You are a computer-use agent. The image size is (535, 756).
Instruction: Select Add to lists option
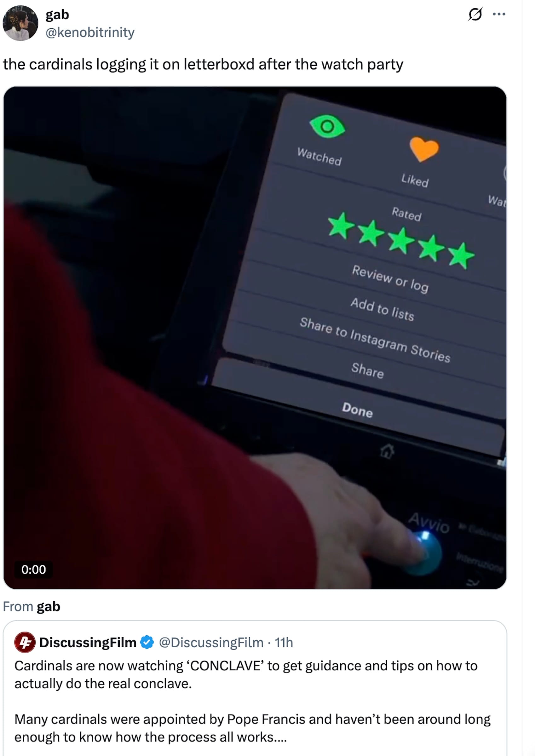(x=382, y=309)
